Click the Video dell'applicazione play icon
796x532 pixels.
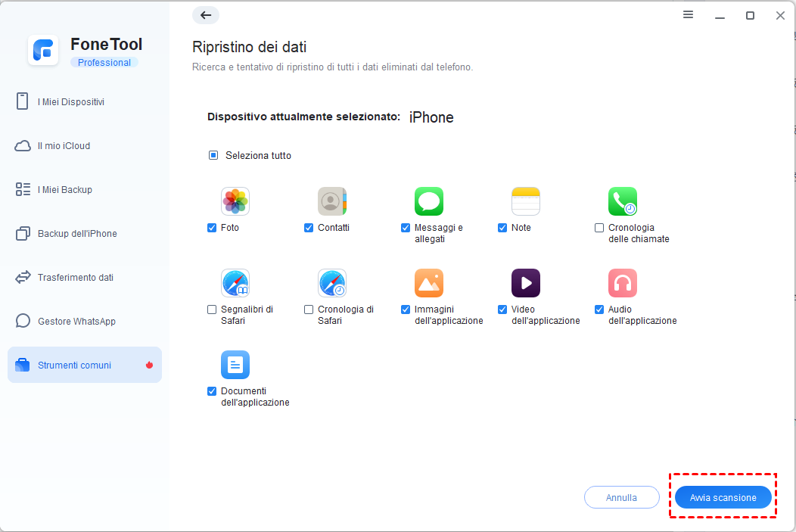(526, 283)
